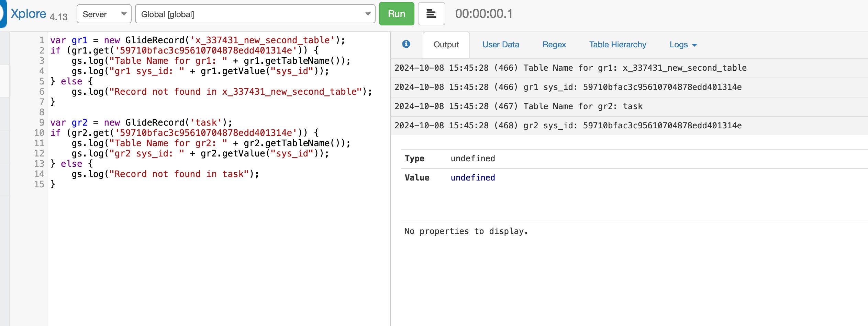
Task: Click the Xplore version number 4.13
Action: coord(58,17)
